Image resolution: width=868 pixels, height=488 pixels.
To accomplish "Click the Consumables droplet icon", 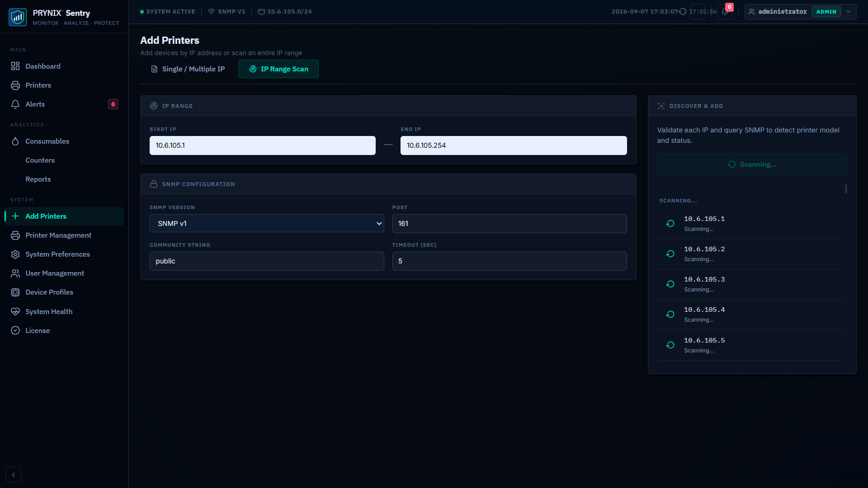I will pyautogui.click(x=15, y=141).
